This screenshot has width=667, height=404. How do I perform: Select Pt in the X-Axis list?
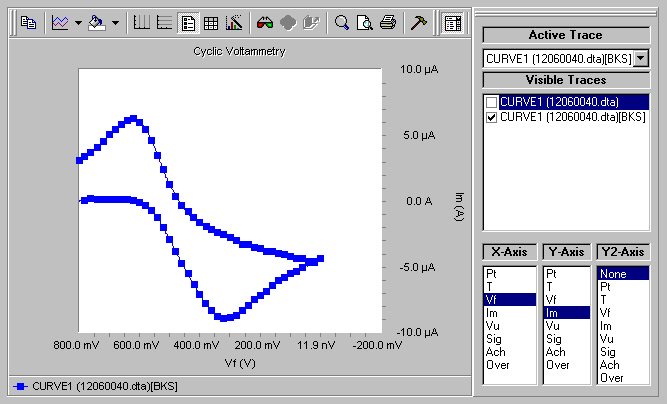(x=510, y=273)
